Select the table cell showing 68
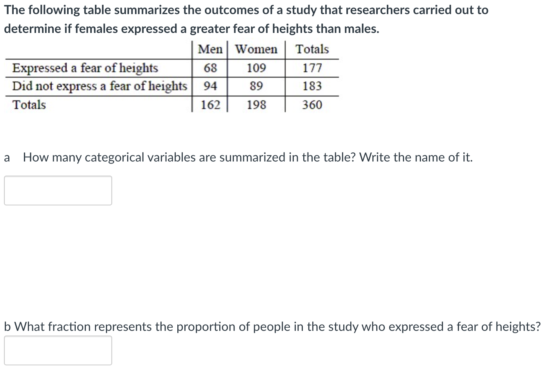This screenshot has width=550, height=392. (210, 67)
